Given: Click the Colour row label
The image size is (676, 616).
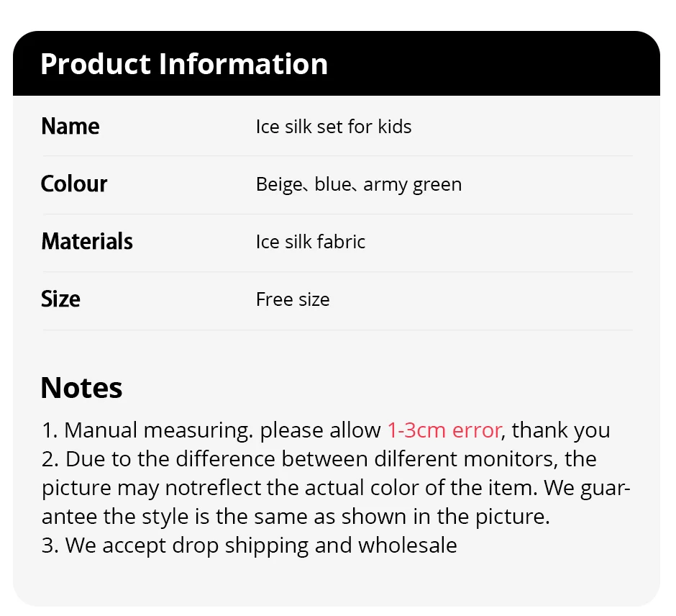Looking at the screenshot, I should pos(74,184).
